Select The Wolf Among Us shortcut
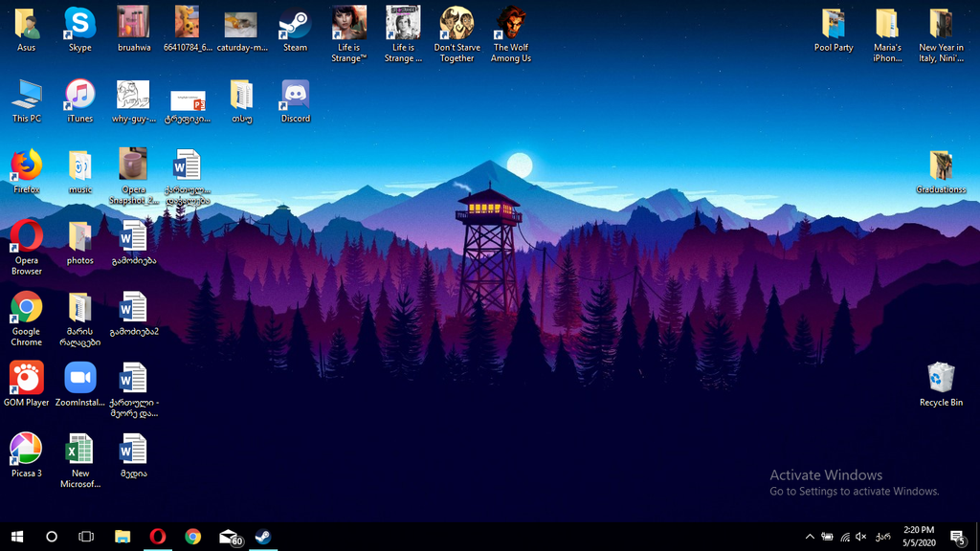Screen dimensions: 980x551 (511, 34)
